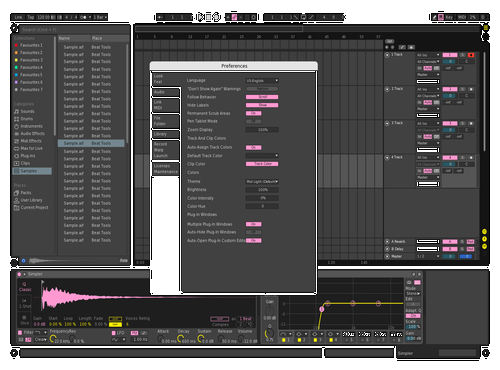This screenshot has height=370, width=500.
Task: Select the Samples category in browser
Action: 32,171
